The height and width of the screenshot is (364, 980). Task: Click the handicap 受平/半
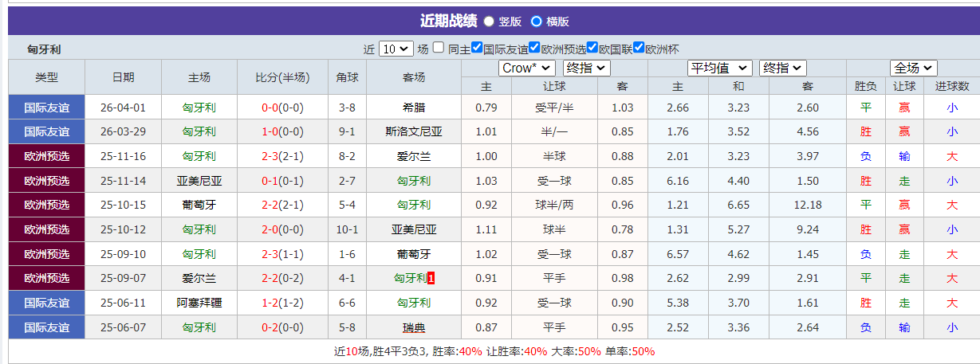click(554, 108)
